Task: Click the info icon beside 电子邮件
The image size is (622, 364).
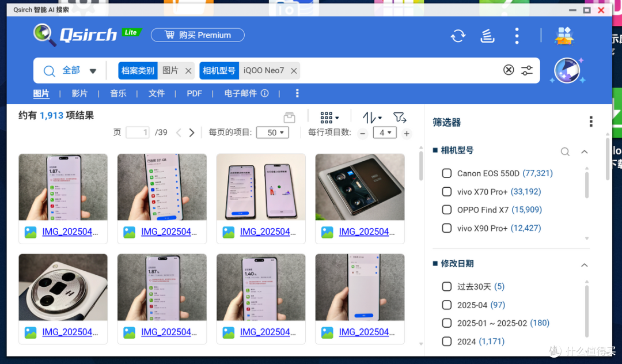Action: click(264, 93)
